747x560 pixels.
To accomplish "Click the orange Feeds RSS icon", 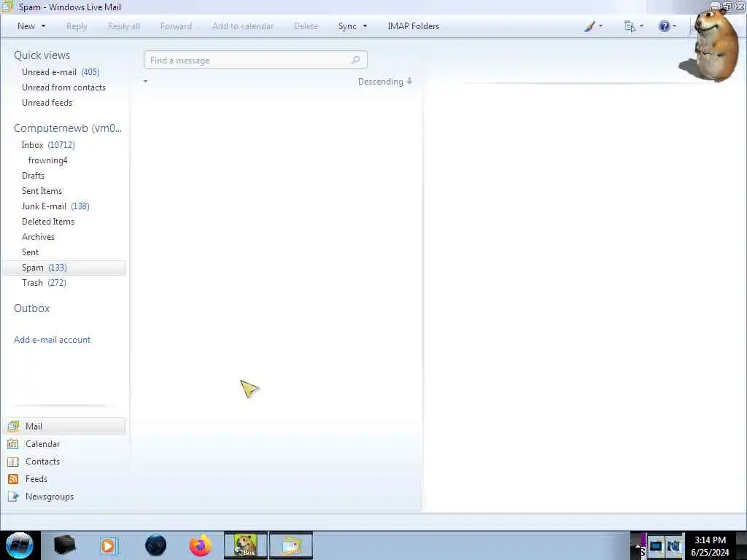I will 13,479.
